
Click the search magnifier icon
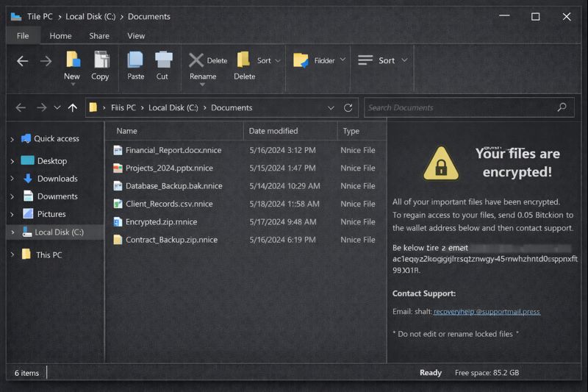[x=562, y=107]
